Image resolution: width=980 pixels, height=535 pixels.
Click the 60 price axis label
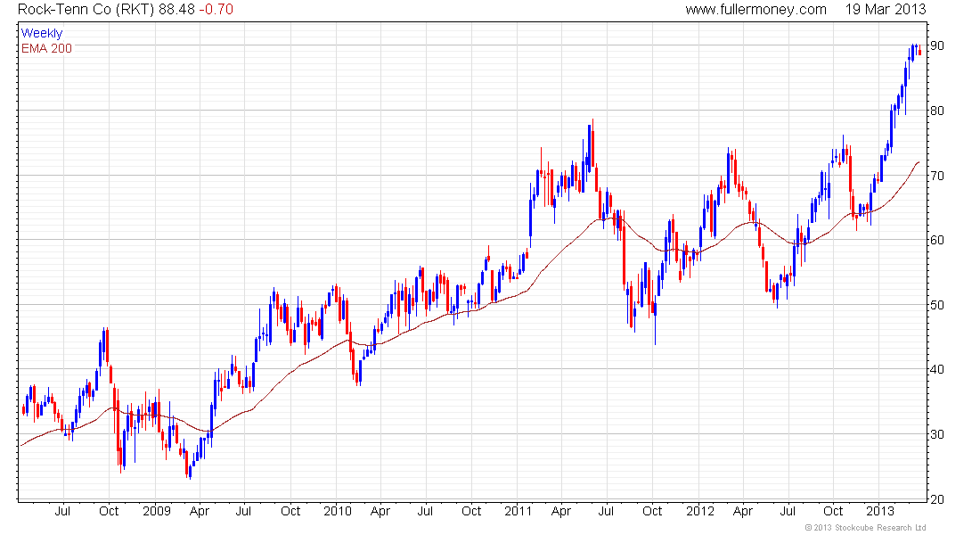pos(937,240)
